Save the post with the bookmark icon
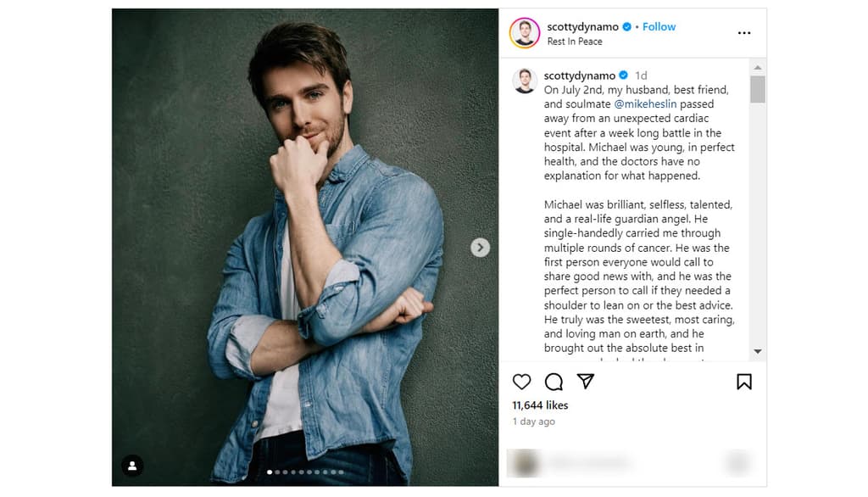Viewport: 868px width, 497px height. [744, 383]
